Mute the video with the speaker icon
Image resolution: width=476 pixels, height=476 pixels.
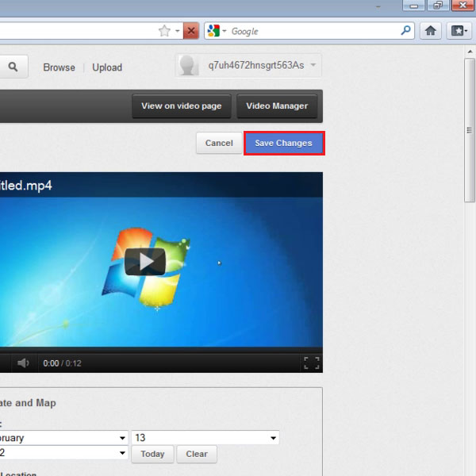23,363
